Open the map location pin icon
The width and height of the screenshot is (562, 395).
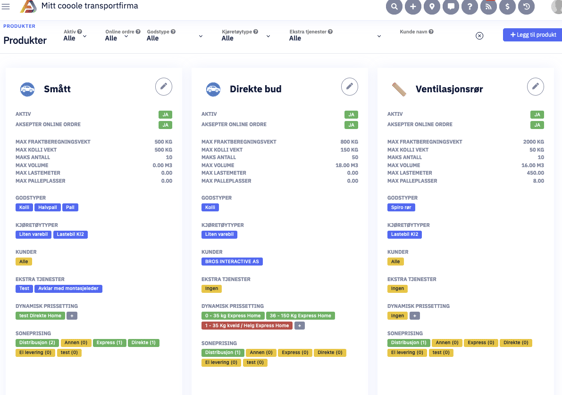pos(432,6)
